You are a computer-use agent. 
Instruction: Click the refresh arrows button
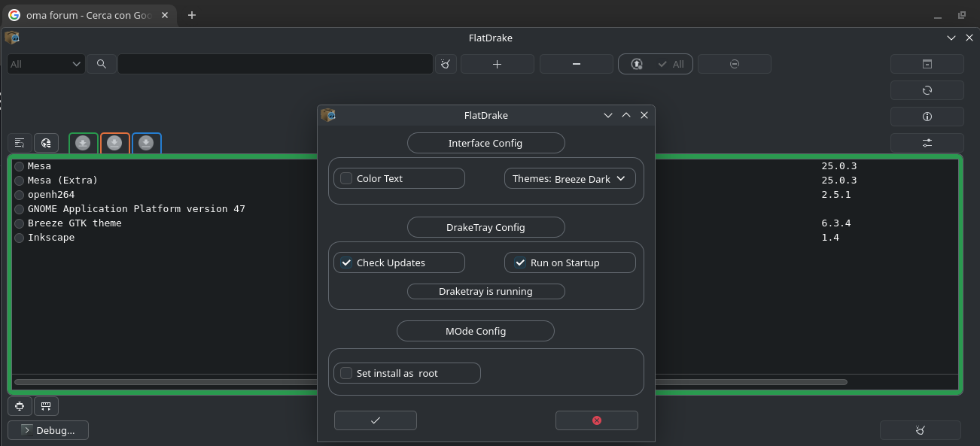click(927, 90)
